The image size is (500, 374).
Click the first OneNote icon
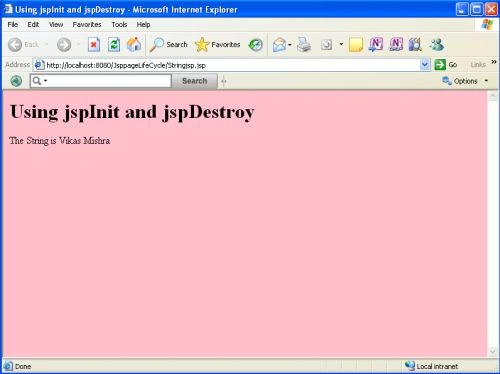pyautogui.click(x=376, y=44)
